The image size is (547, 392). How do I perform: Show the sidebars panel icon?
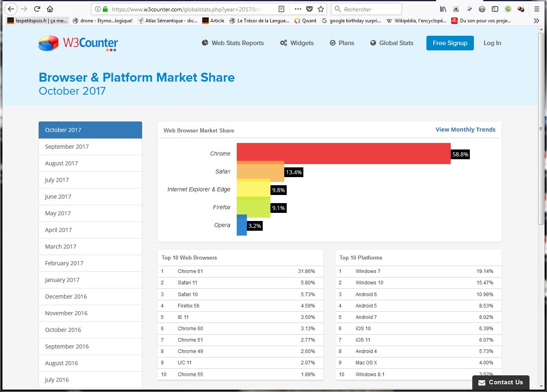pyautogui.click(x=495, y=9)
